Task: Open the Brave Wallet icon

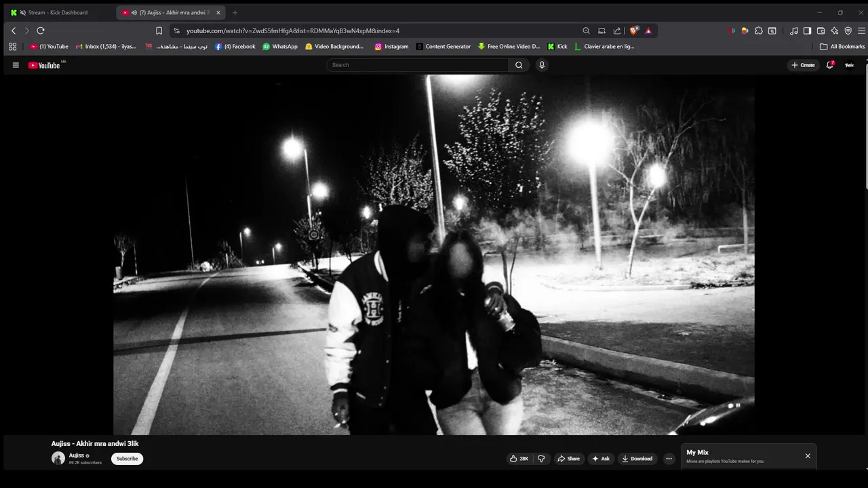Action: (821, 30)
